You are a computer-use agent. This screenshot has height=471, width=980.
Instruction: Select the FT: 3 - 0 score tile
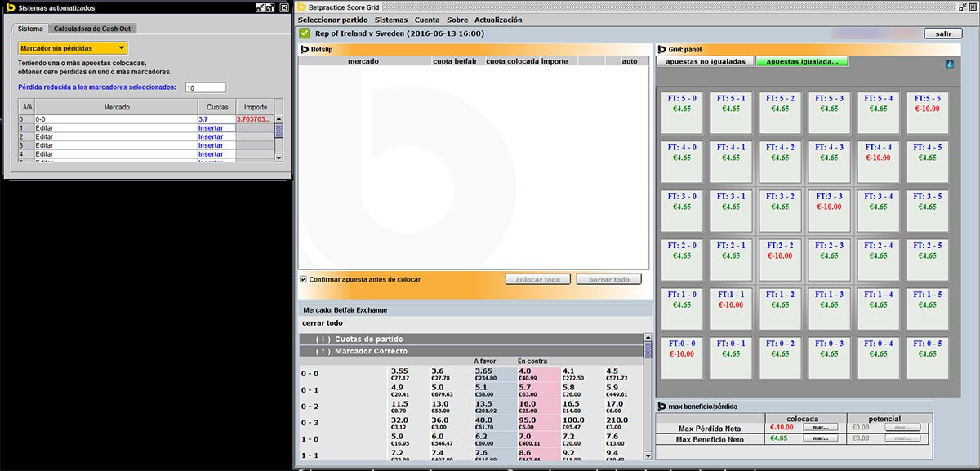(x=682, y=209)
